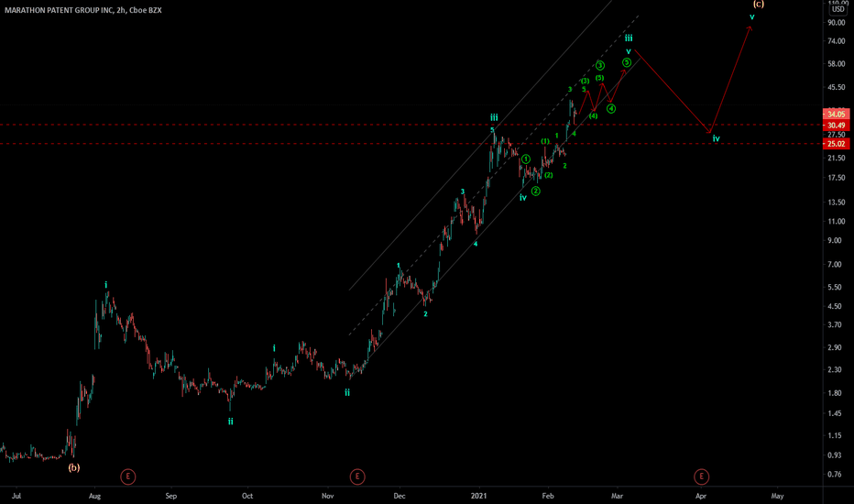Click the 'Oct' label on time axis
Viewport: 854px width, 504px height.
247,496
